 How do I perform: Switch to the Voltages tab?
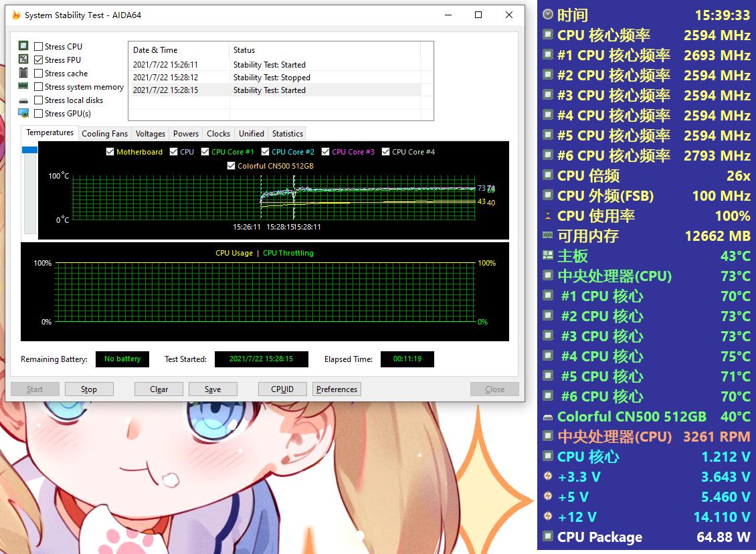(151, 134)
